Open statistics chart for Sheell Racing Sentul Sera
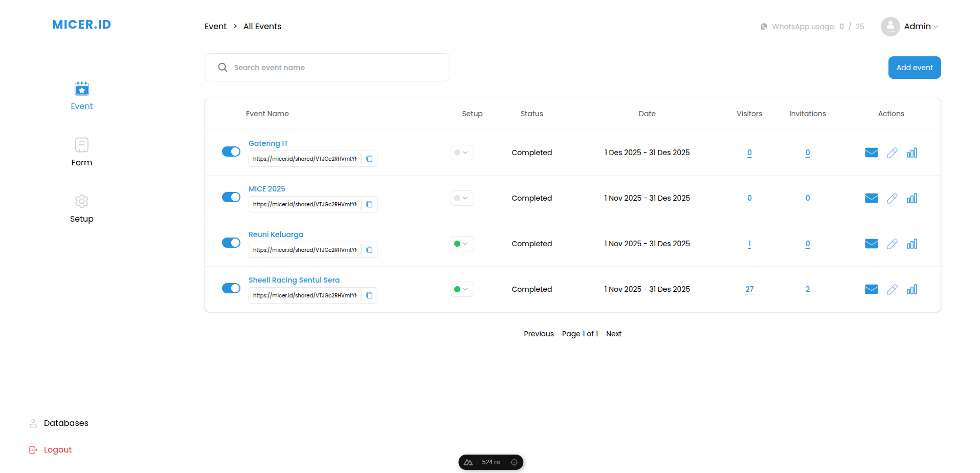The image size is (980, 473). coord(911,289)
